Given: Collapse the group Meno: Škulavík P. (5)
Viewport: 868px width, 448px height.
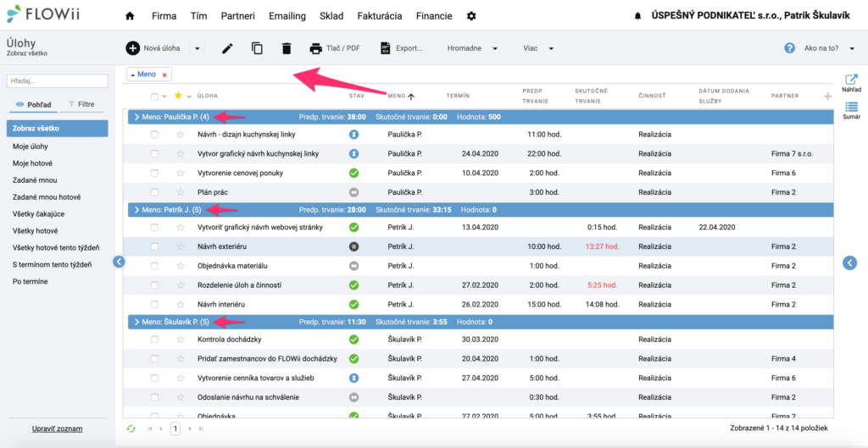Looking at the screenshot, I should click(x=136, y=321).
